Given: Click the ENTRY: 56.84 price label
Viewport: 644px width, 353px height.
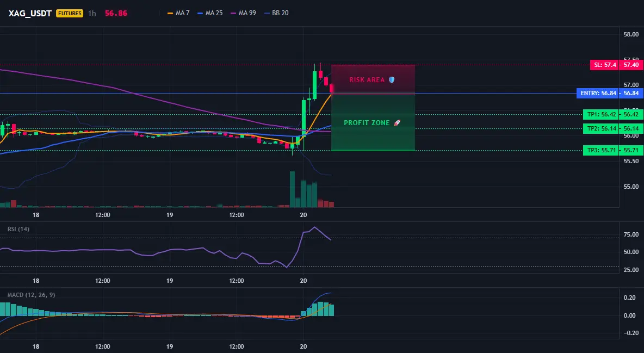Looking at the screenshot, I should (x=597, y=94).
